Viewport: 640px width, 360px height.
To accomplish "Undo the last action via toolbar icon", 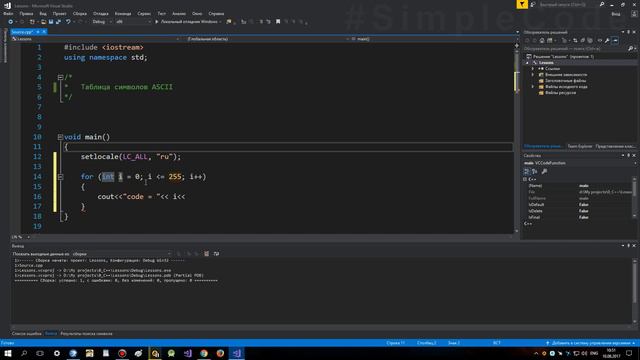I will (x=69, y=22).
